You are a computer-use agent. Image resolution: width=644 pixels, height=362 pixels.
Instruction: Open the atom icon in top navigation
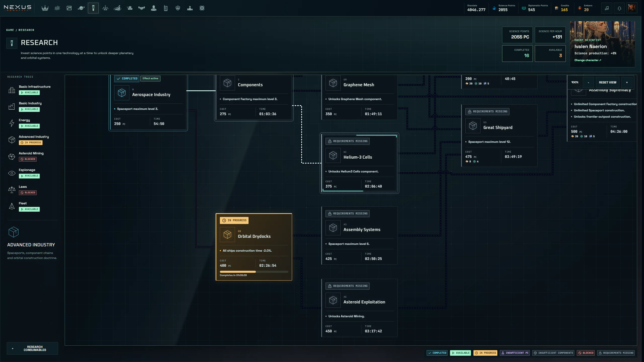(x=202, y=8)
